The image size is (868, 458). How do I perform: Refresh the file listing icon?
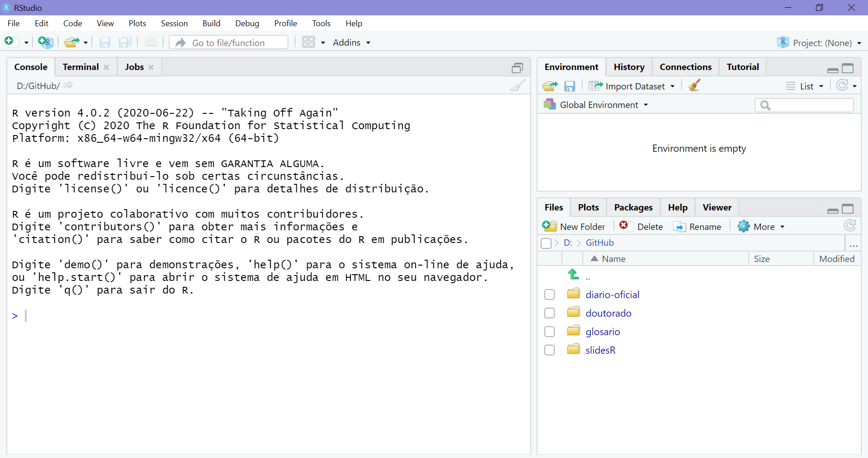coord(850,225)
